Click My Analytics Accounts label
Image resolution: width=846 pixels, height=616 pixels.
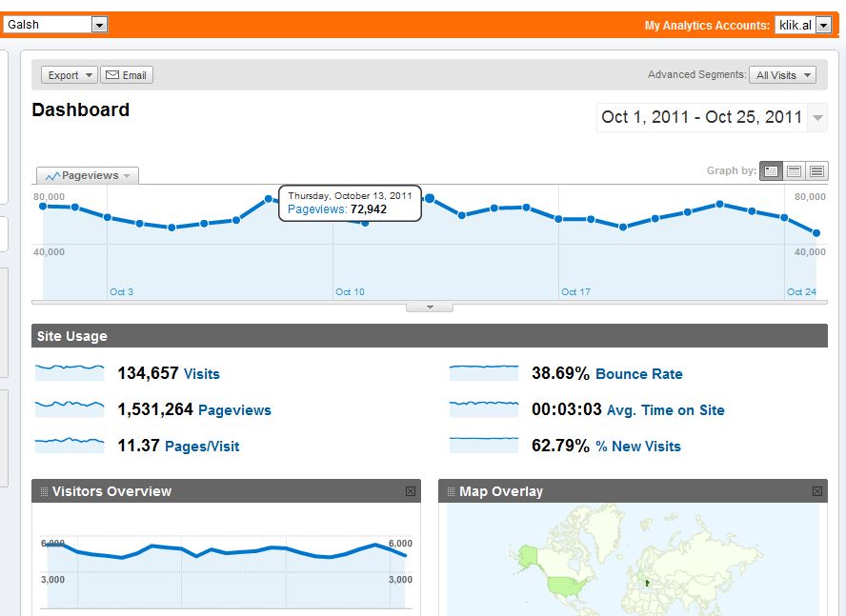click(x=707, y=26)
